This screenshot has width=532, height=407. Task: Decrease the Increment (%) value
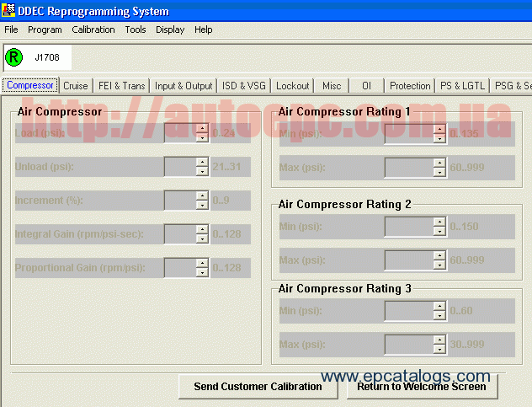click(x=202, y=205)
